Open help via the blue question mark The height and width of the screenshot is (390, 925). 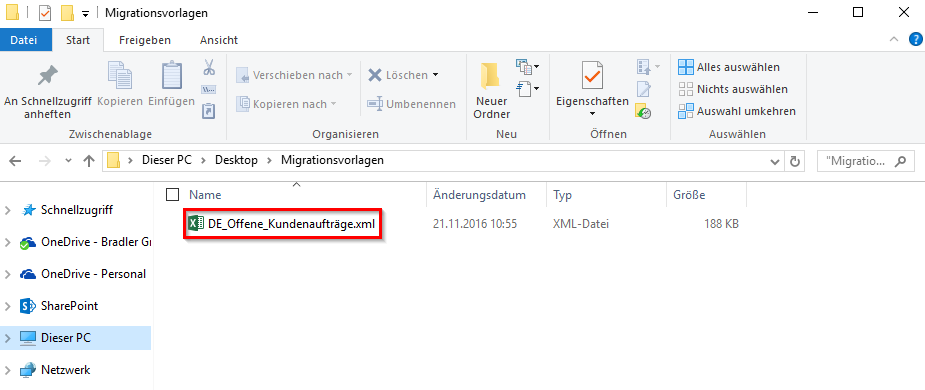pos(915,40)
